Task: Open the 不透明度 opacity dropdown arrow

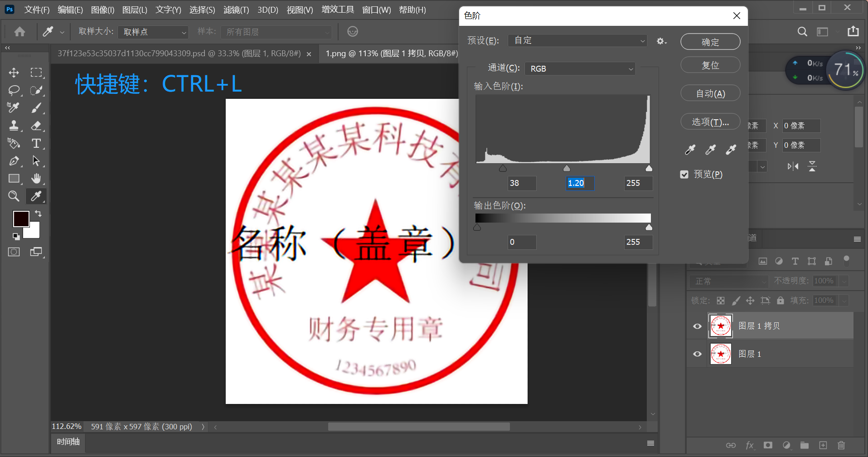Action: [844, 281]
